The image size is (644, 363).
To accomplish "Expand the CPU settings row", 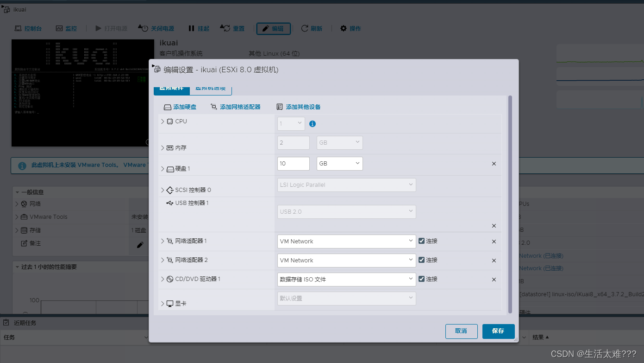I will (163, 121).
